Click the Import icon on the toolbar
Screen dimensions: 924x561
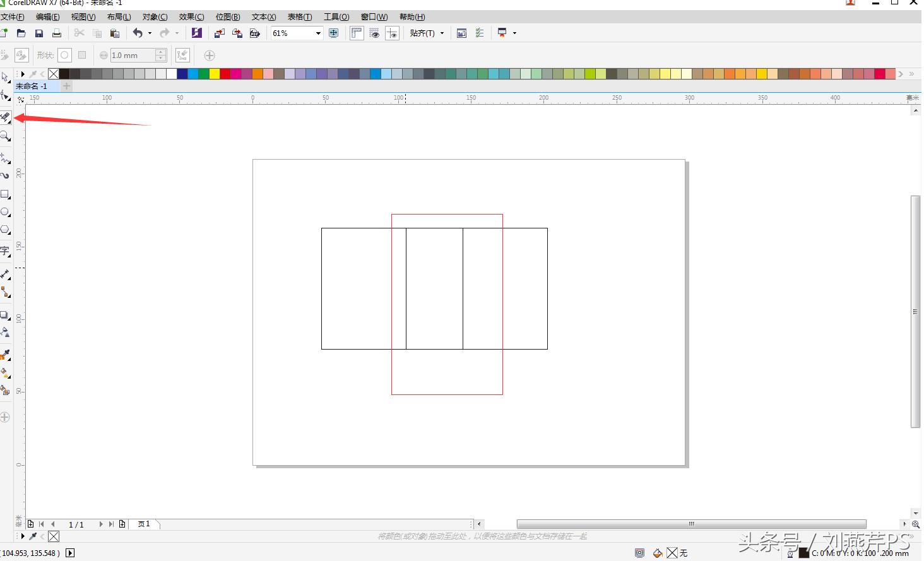tap(219, 33)
